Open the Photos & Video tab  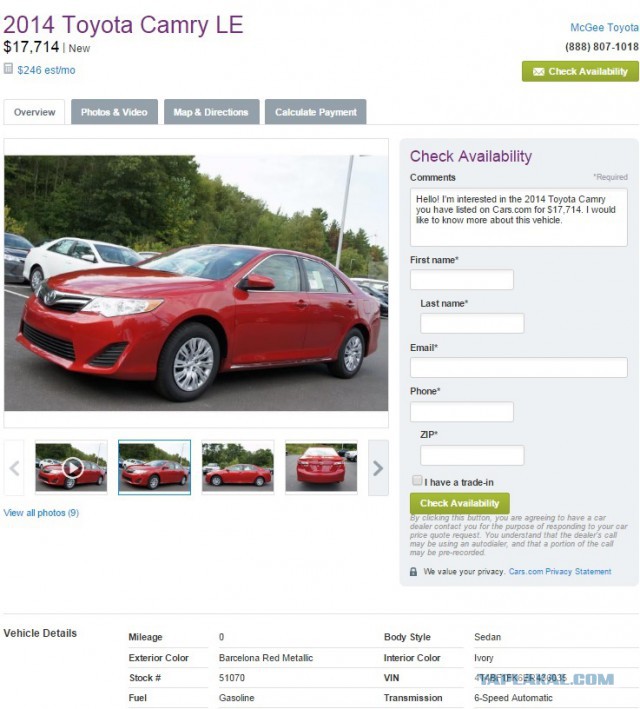point(114,112)
